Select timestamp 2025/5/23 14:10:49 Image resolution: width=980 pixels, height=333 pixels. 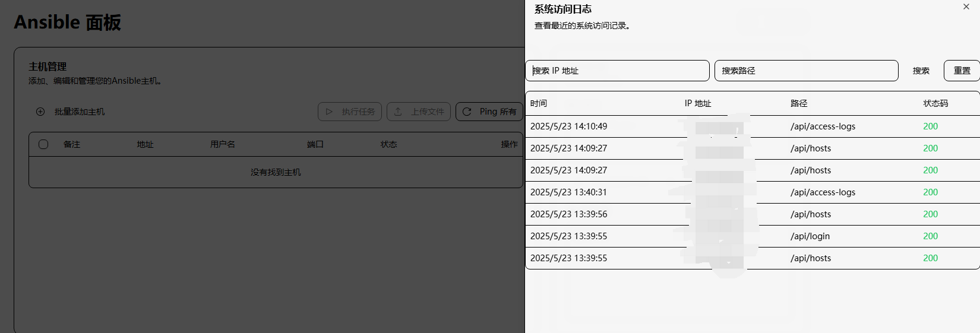[568, 126]
